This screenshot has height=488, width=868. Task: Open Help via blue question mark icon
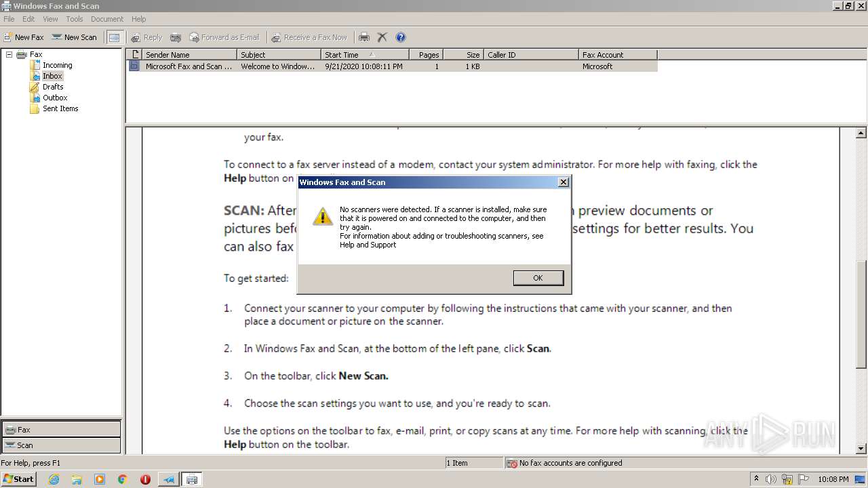click(401, 37)
